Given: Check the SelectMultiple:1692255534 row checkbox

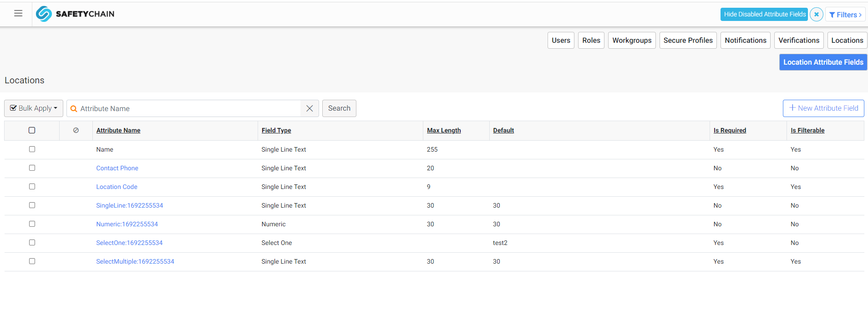Looking at the screenshot, I should [x=32, y=261].
